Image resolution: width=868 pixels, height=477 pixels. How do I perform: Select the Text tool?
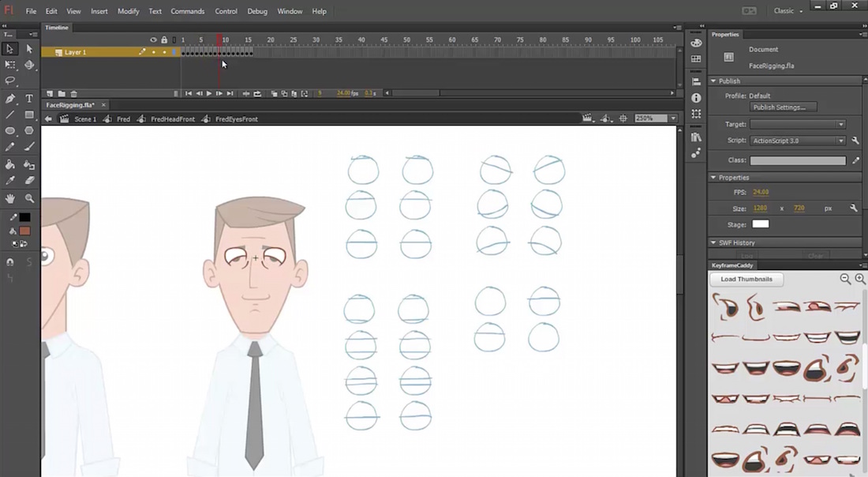point(29,99)
